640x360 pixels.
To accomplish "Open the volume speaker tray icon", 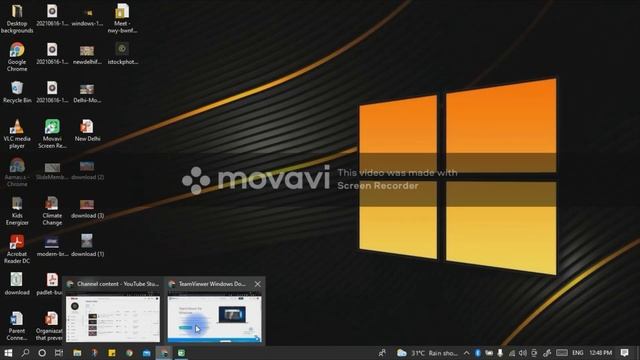I will 523,353.
